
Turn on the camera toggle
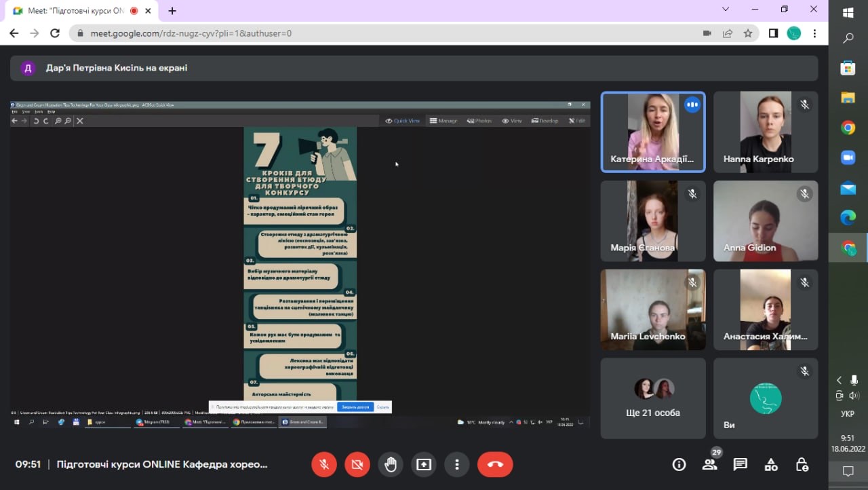point(357,465)
